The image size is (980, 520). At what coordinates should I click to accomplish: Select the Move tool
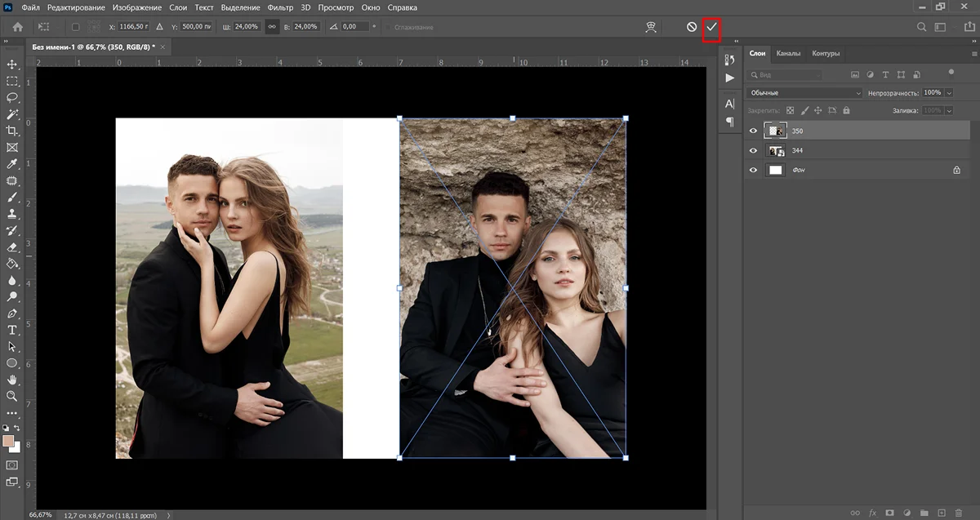pos(12,64)
